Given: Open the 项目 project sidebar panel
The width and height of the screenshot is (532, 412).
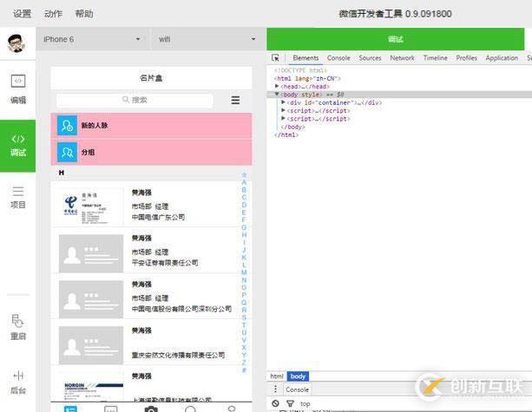Looking at the screenshot, I should (18, 197).
